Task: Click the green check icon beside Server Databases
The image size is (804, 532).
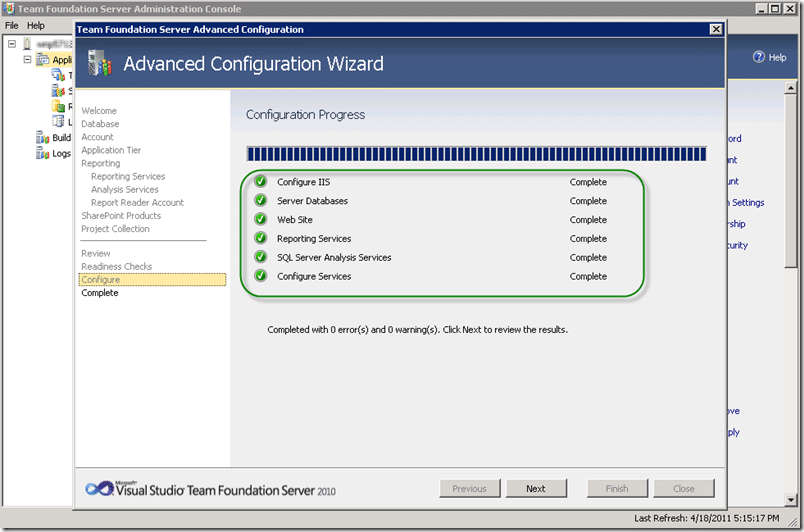Action: [260, 200]
